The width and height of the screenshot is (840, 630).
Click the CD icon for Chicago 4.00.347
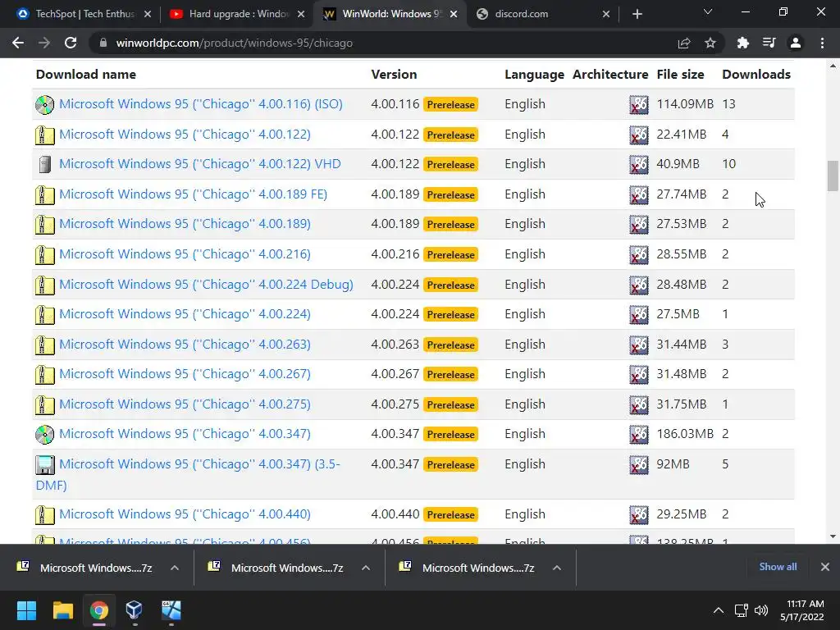click(45, 435)
